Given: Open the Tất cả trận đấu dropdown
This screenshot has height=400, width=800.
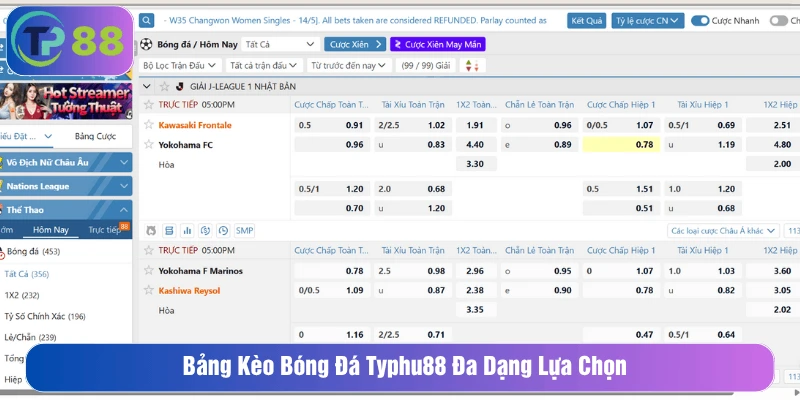Looking at the screenshot, I should click(263, 65).
